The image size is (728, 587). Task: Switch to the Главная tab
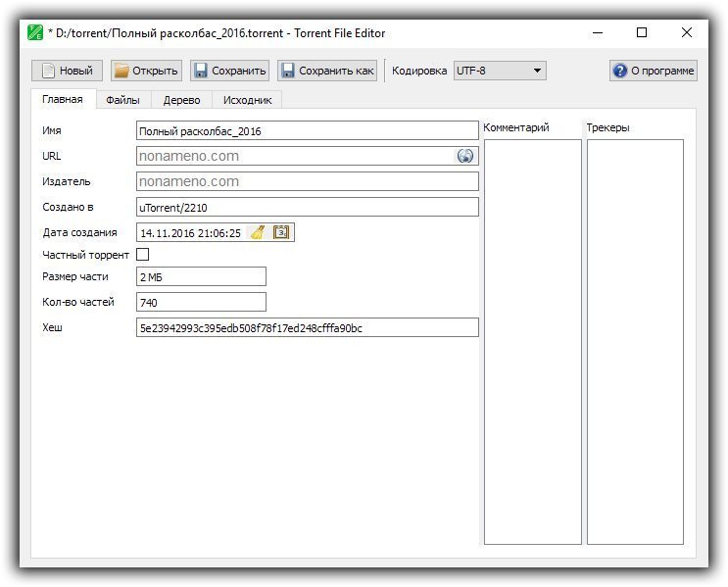click(63, 99)
